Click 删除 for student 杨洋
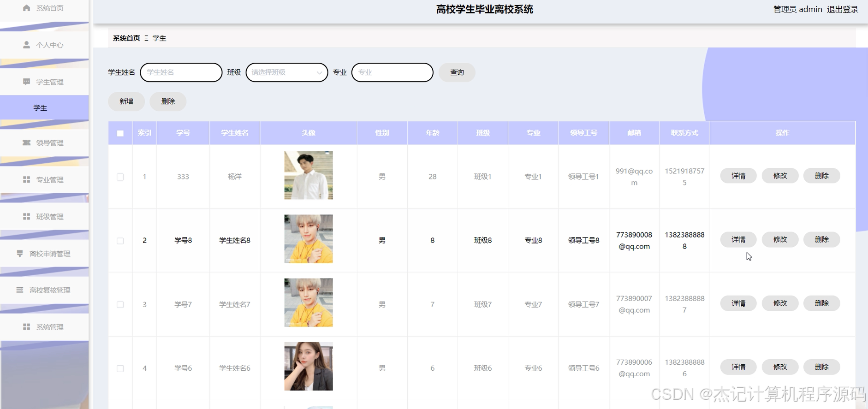Image resolution: width=868 pixels, height=409 pixels. (821, 176)
